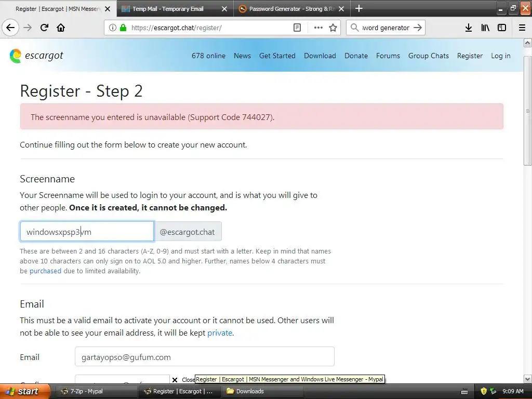Open the browser home page
The image size is (532, 399).
(61, 28)
